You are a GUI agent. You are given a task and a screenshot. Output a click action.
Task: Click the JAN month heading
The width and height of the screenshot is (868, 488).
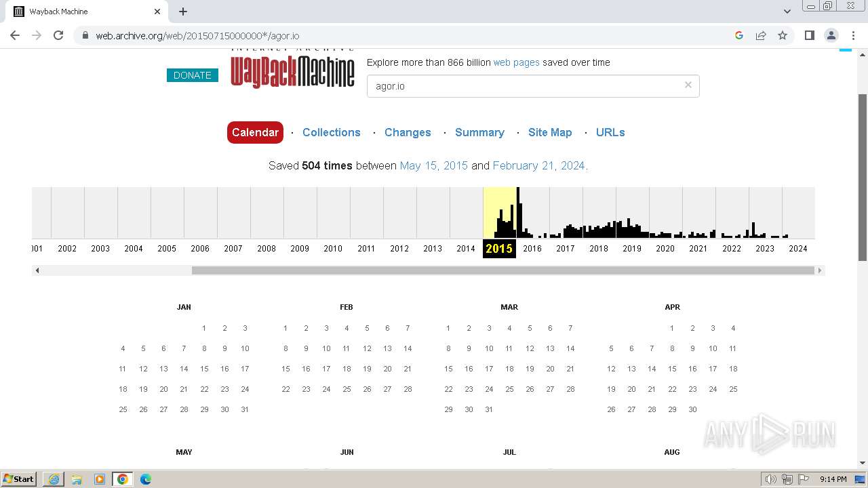click(x=184, y=307)
